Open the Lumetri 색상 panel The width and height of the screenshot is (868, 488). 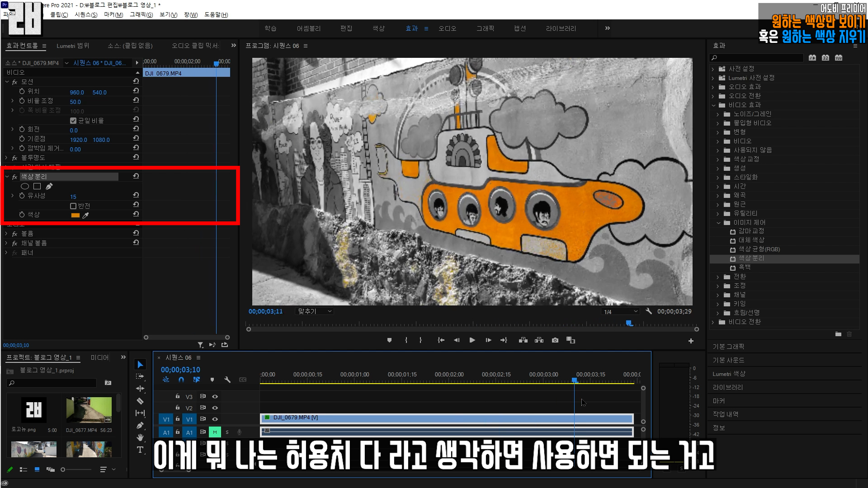729,374
